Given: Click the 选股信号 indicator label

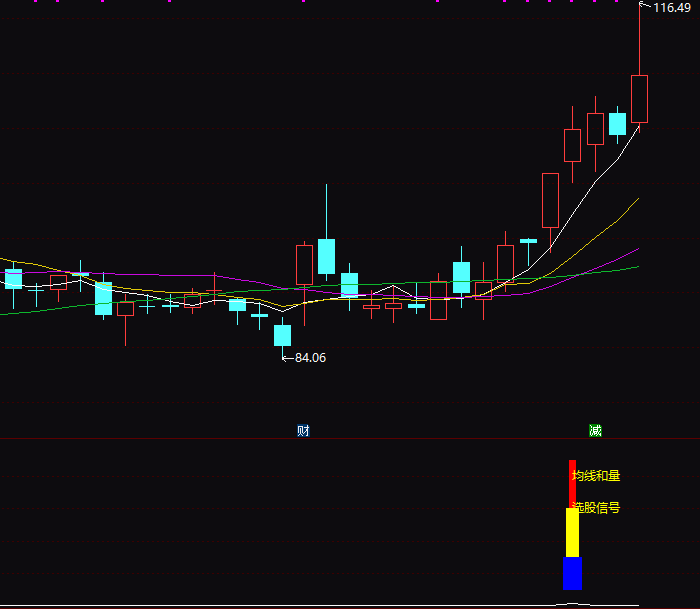Looking at the screenshot, I should click(x=596, y=507).
